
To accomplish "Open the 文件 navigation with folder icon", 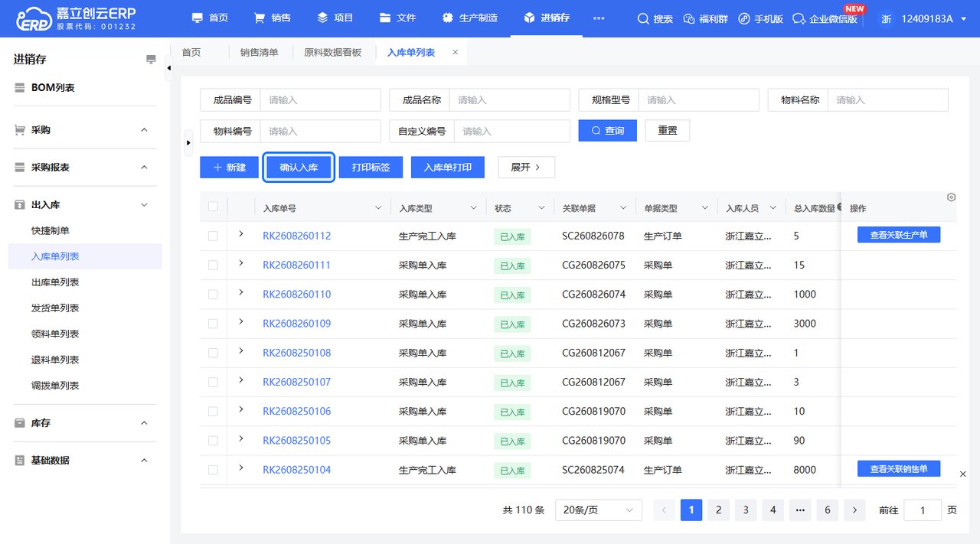I will tap(397, 18).
